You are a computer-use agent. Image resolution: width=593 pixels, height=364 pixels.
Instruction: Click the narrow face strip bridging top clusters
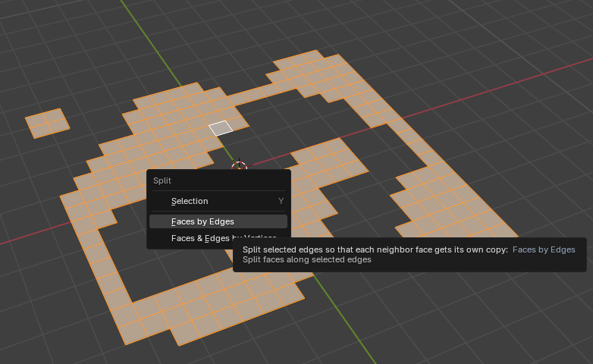pyautogui.click(x=254, y=95)
